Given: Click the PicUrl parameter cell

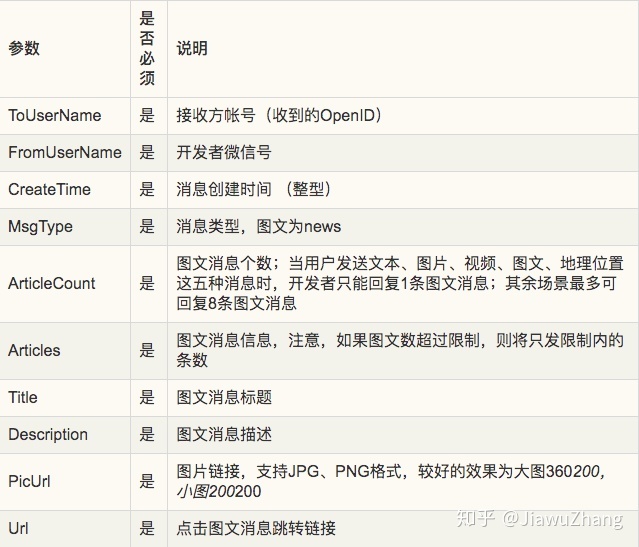Looking at the screenshot, I should [29, 482].
